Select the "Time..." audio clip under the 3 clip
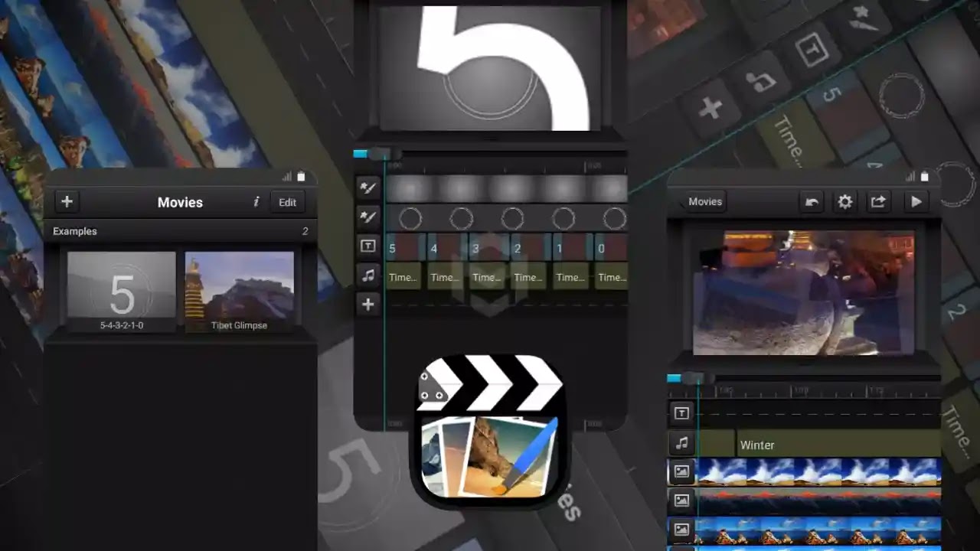Viewport: 980px width, 551px height. tap(487, 276)
